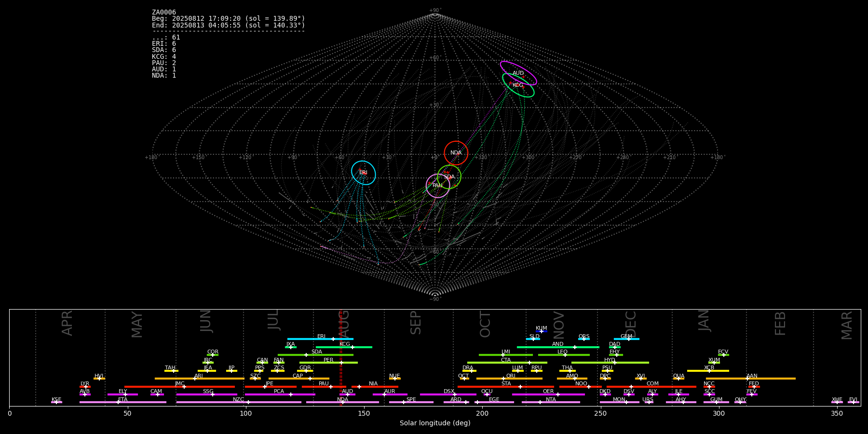Click the red dashed current-date line on timeline
Image resolution: width=868 pixels, height=434 pixels.
point(341,357)
